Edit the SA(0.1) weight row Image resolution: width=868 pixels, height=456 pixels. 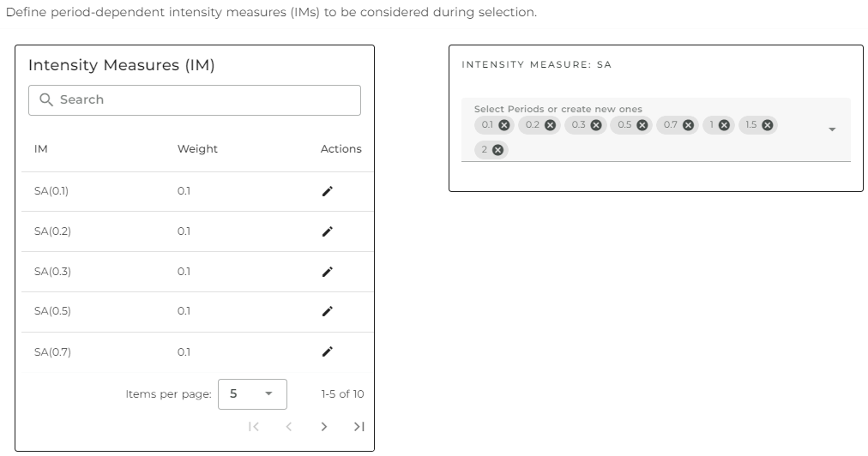click(327, 191)
